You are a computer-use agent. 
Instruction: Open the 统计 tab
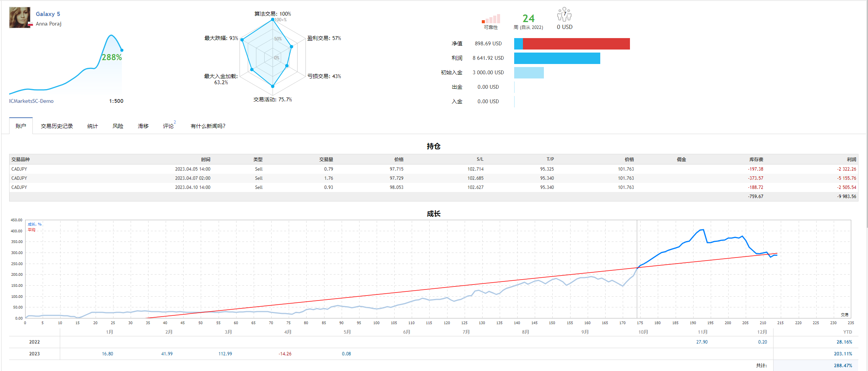pos(93,126)
